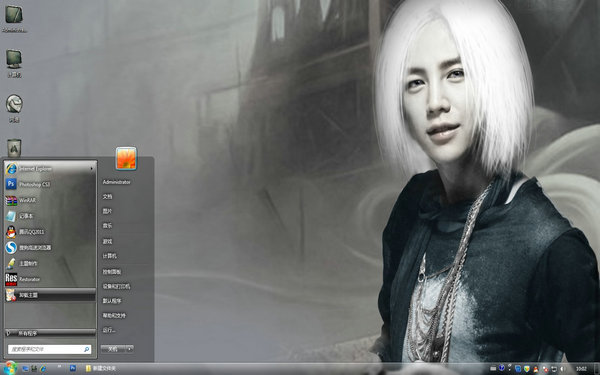600x375 pixels.
Task: Click the Windows Start orb
Action: coord(9,368)
